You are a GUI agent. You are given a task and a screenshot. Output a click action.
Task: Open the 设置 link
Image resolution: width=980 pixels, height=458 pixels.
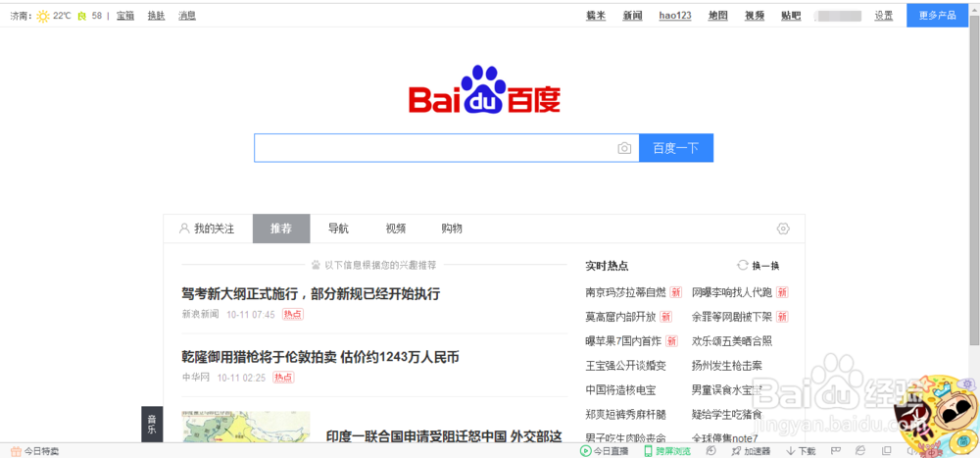point(884,17)
